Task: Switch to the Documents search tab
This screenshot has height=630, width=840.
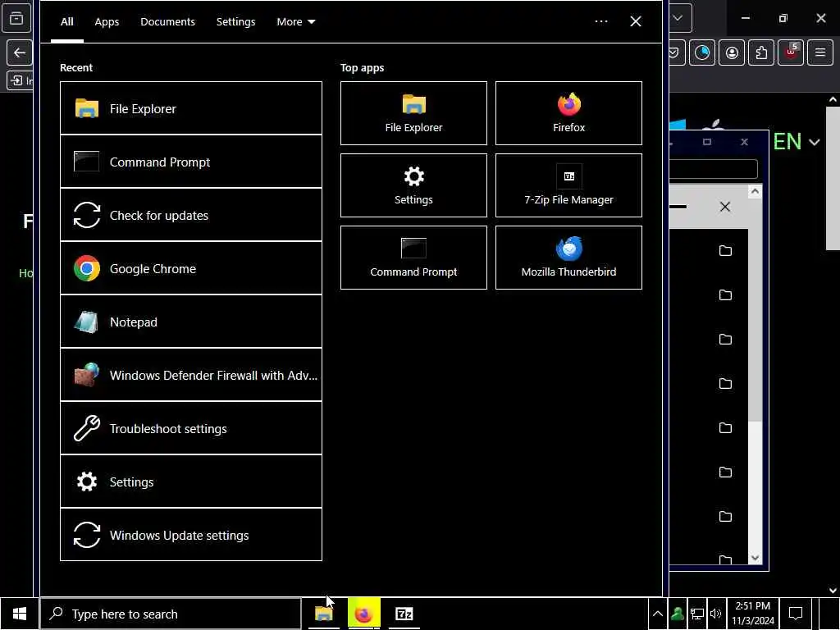Action: [x=167, y=21]
